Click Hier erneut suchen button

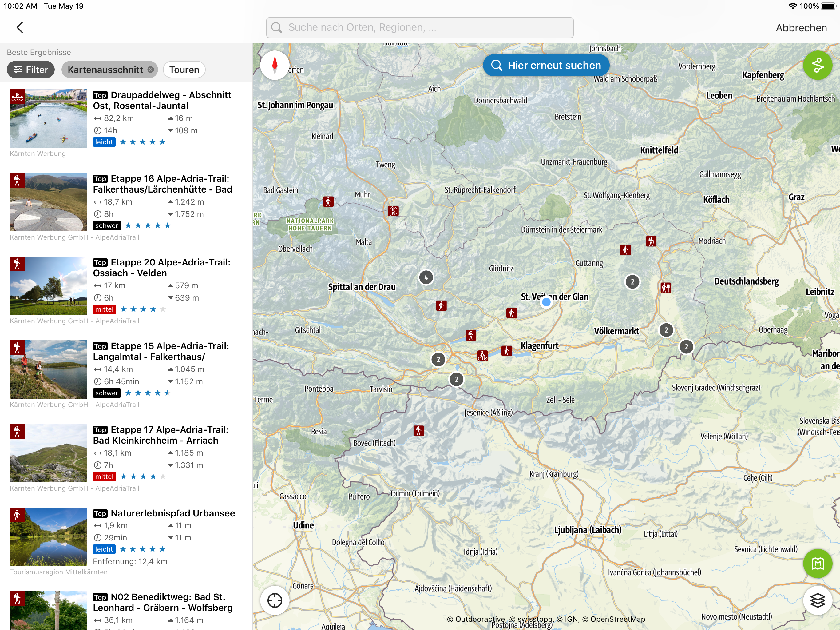[546, 65]
